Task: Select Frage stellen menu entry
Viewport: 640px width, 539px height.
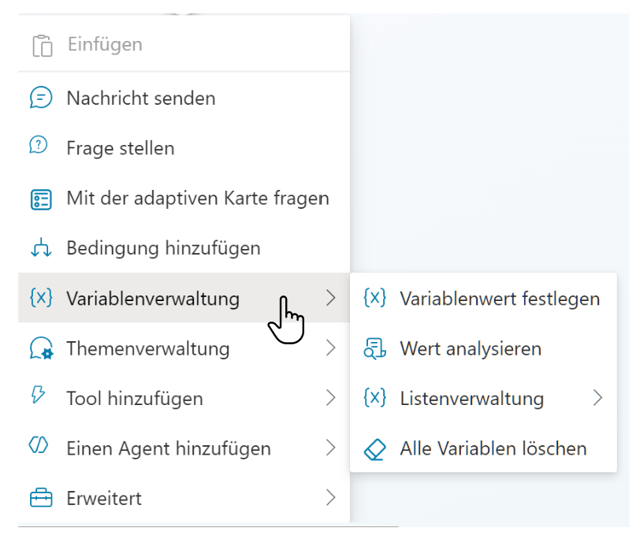Action: coord(184,148)
